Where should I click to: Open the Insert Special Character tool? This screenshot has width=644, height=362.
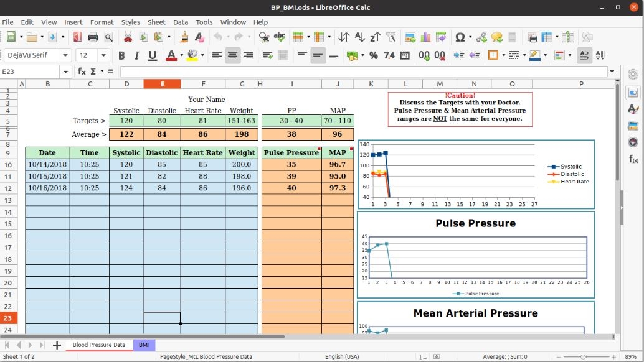[x=461, y=37]
